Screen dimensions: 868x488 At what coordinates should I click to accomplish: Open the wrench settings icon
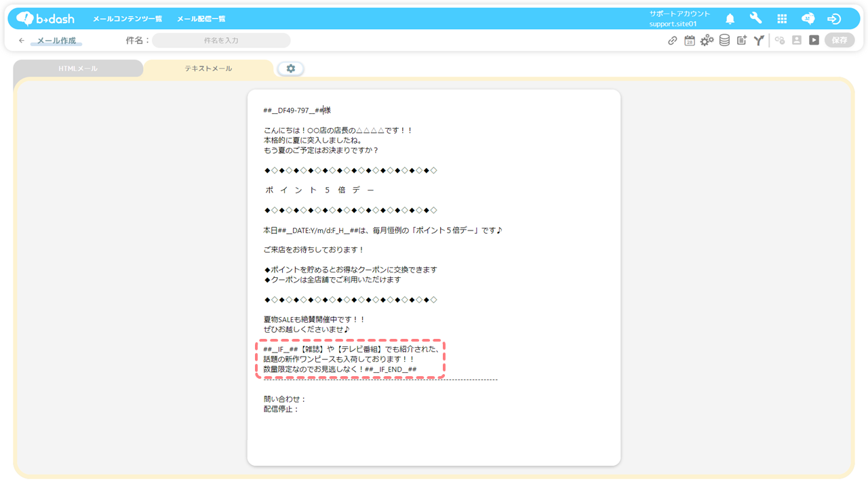755,19
